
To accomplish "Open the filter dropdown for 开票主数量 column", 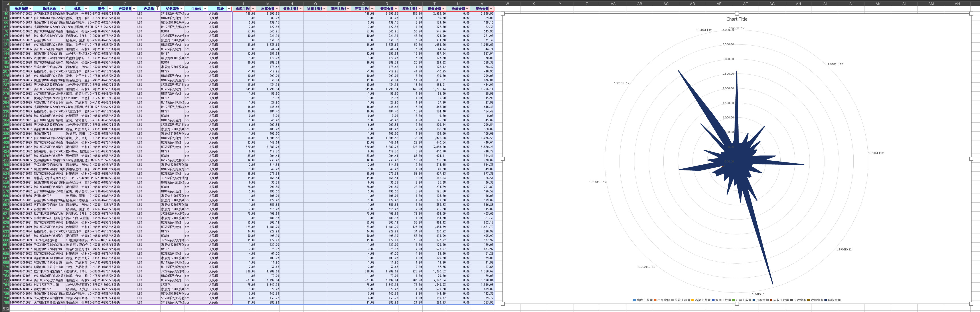I will 372,8.
